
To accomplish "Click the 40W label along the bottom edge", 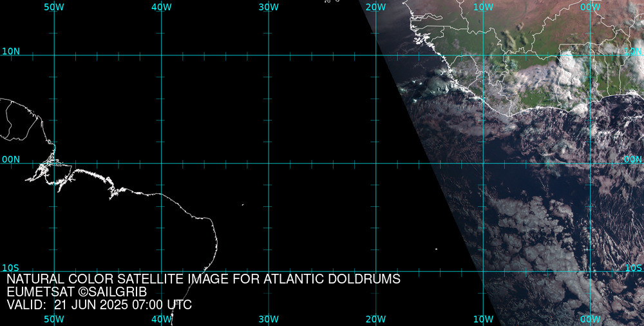I will click(162, 319).
